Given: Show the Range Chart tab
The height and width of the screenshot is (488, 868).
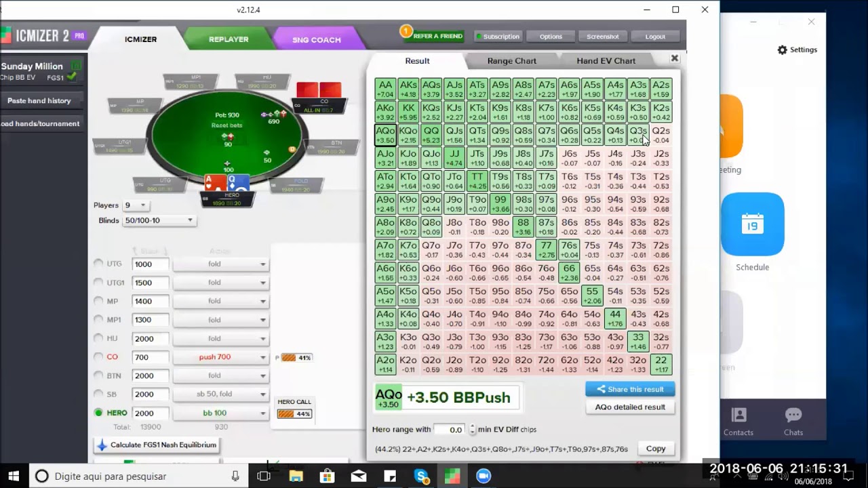Looking at the screenshot, I should [511, 60].
